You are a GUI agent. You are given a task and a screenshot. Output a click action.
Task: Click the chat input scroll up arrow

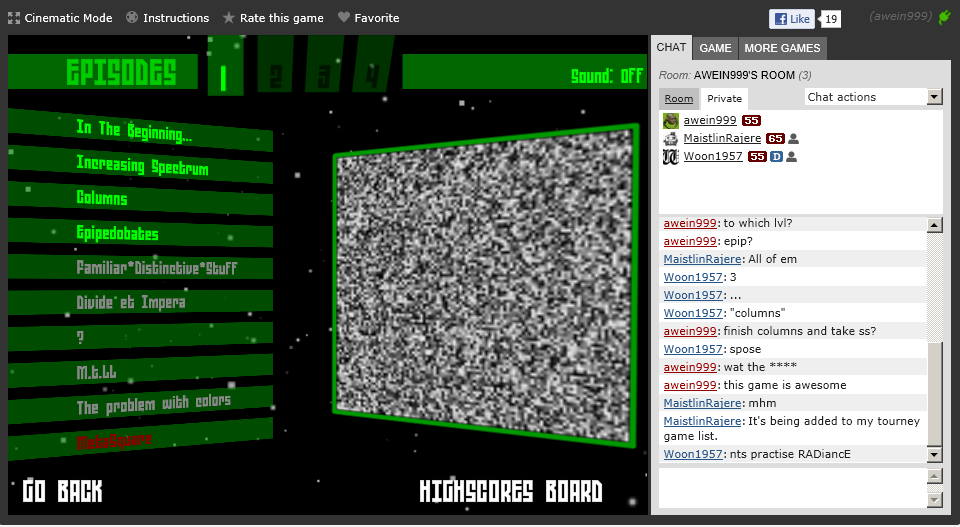point(934,476)
